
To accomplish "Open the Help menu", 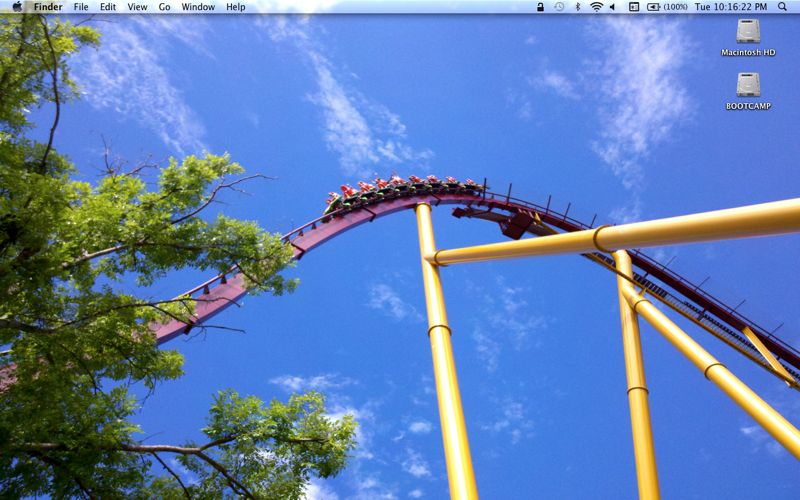I will point(236,7).
